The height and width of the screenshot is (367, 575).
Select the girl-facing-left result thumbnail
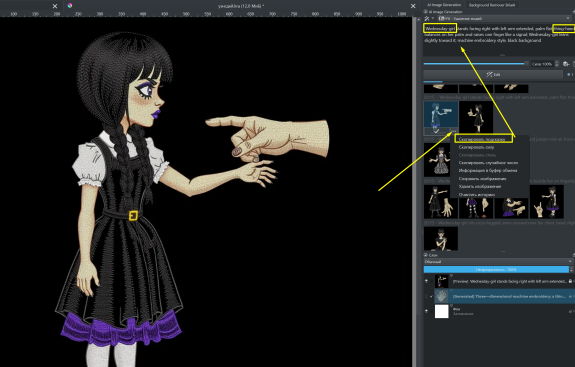click(x=476, y=117)
